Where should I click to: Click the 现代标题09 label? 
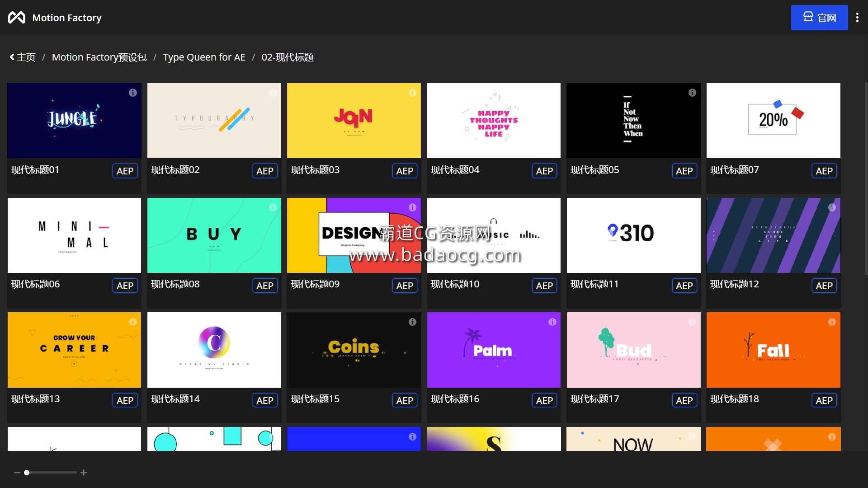click(315, 284)
